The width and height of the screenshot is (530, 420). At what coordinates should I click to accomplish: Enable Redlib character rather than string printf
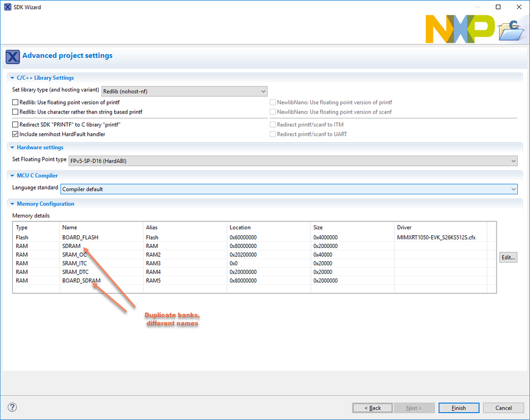[15, 112]
